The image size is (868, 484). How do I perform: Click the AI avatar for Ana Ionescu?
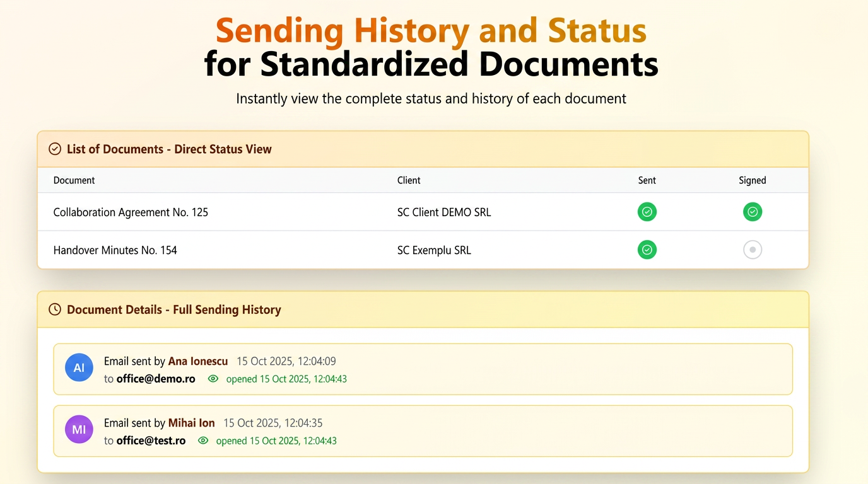(79, 367)
